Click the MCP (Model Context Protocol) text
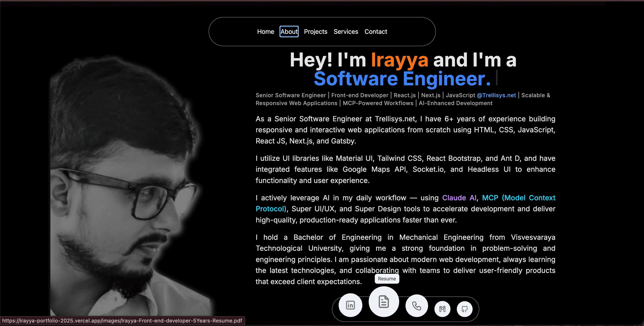 [518, 198]
